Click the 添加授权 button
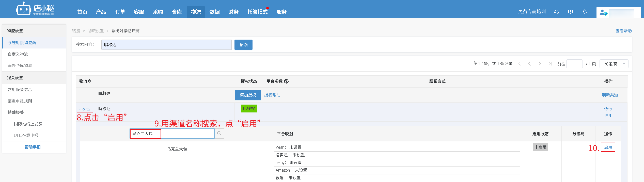The width and height of the screenshot is (644, 182). pos(248,95)
